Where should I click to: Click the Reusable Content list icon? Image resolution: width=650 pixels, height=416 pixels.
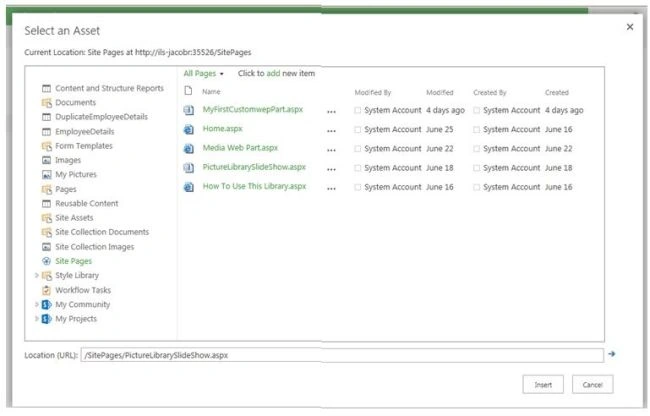tap(46, 203)
